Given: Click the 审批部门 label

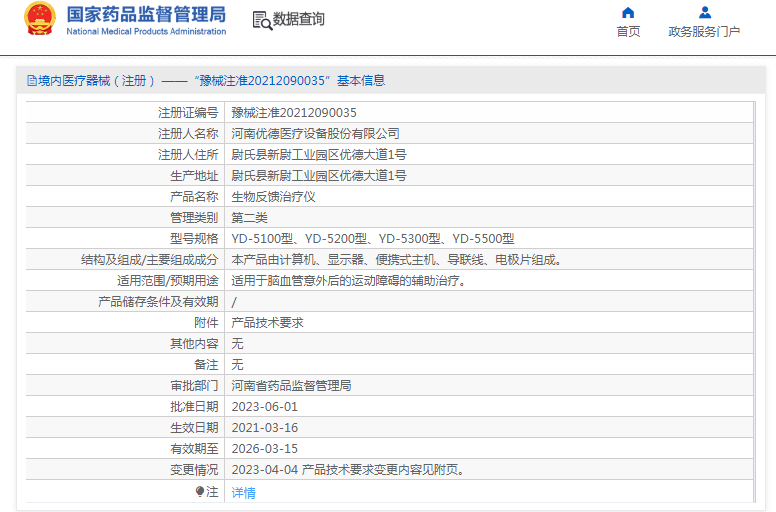Looking at the screenshot, I should pos(194,386).
